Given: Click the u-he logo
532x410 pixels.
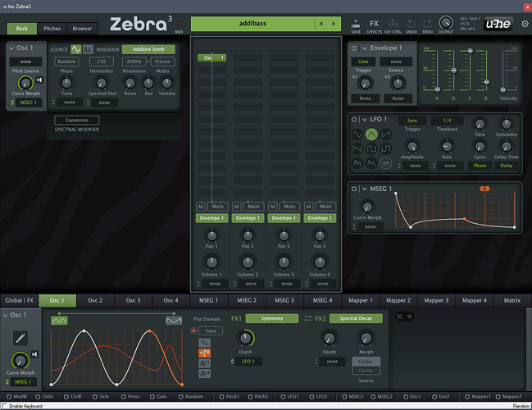Looking at the screenshot, I should tap(498, 24).
